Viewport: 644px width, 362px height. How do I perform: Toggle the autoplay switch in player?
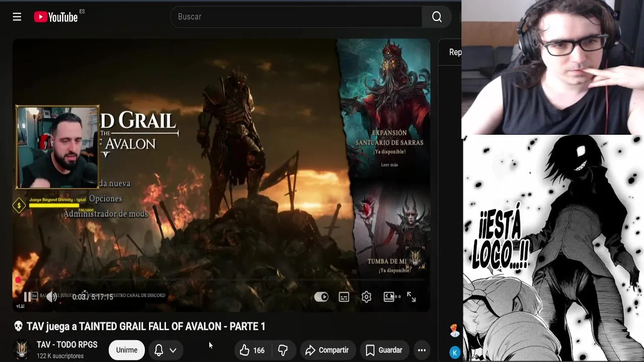tap(321, 297)
